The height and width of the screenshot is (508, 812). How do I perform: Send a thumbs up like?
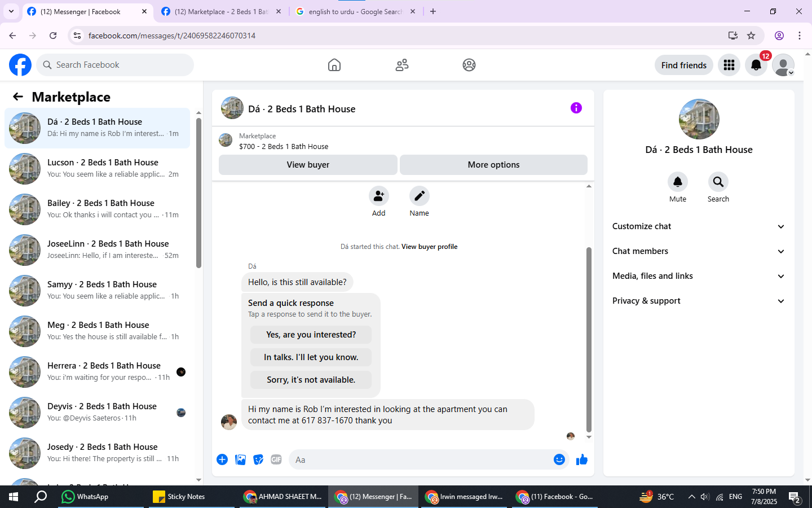click(x=582, y=459)
